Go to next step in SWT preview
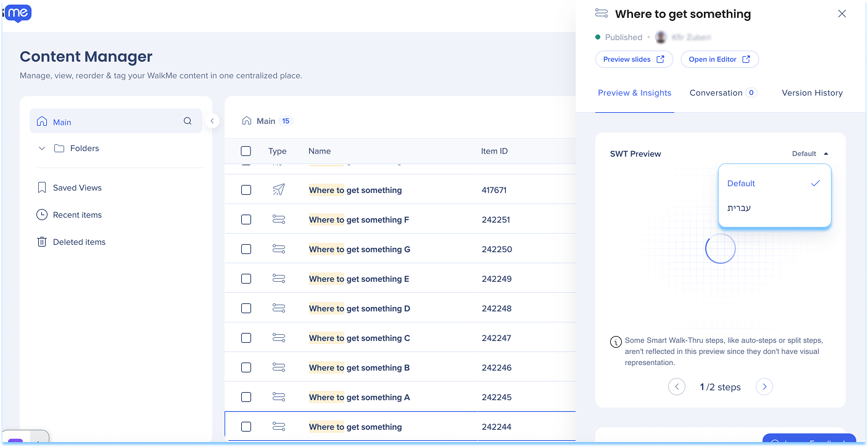Image resolution: width=868 pixels, height=447 pixels. [x=764, y=387]
